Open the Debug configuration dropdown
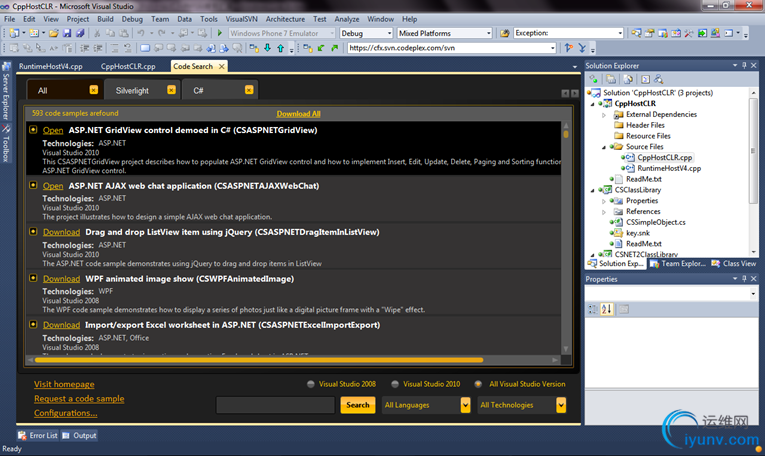The image size is (765, 456). coord(389,33)
